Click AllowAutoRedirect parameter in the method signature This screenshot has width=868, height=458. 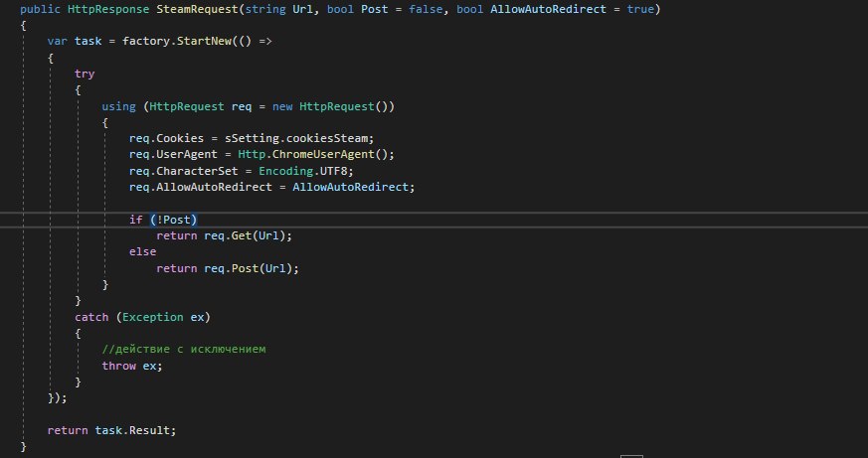pyautogui.click(x=548, y=9)
